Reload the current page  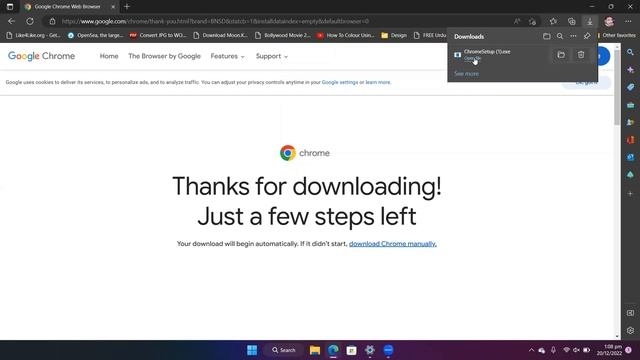30,21
